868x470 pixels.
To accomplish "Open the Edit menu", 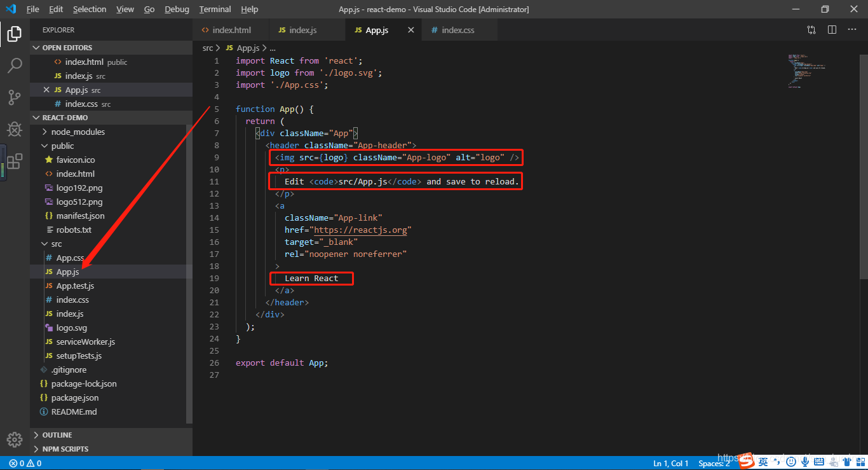I will point(56,9).
